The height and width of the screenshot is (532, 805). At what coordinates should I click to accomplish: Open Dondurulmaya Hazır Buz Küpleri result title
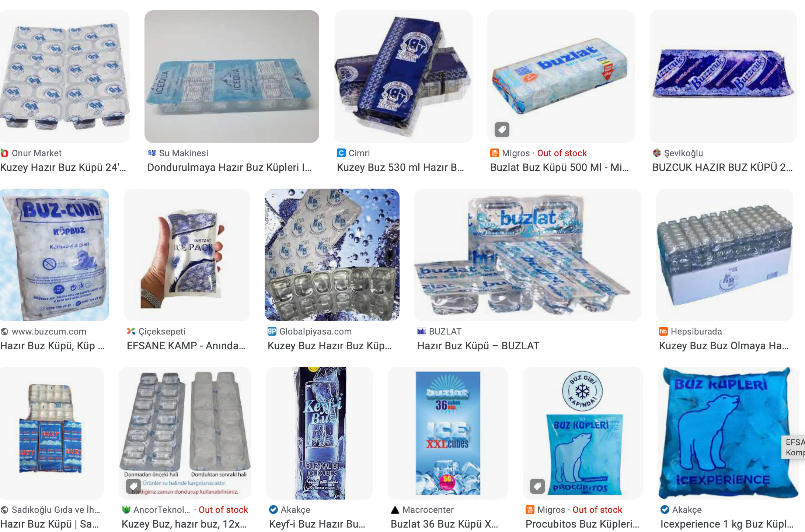pyautogui.click(x=230, y=167)
